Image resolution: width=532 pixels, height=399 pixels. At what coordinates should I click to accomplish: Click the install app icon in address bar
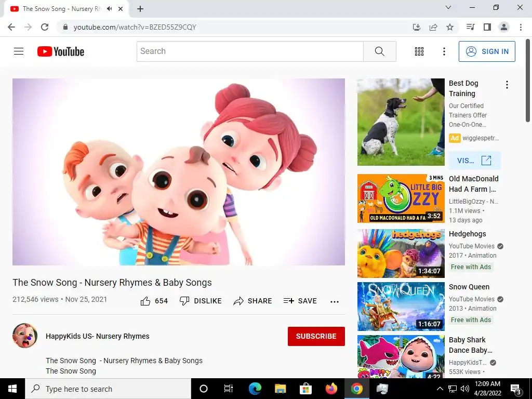(x=416, y=27)
